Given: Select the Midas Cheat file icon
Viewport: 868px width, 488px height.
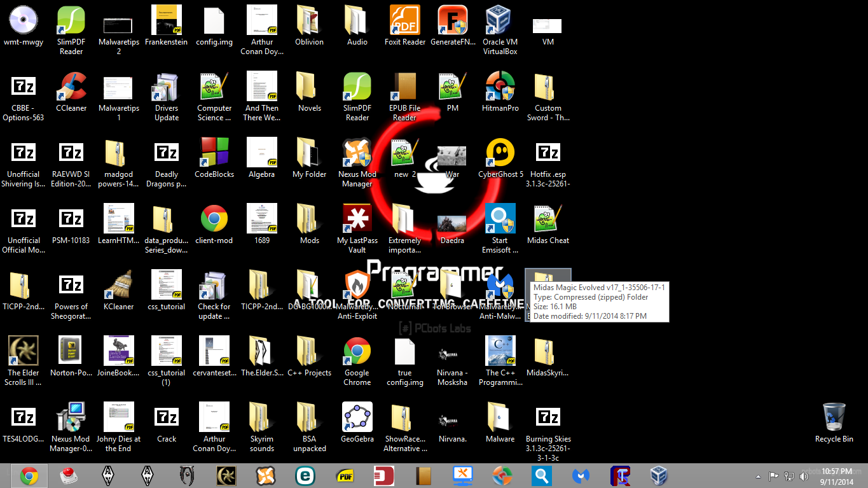Looking at the screenshot, I should [x=548, y=223].
